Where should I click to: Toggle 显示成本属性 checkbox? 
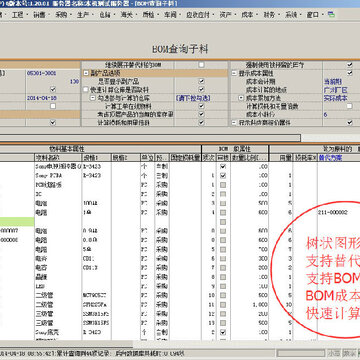[349, 73]
